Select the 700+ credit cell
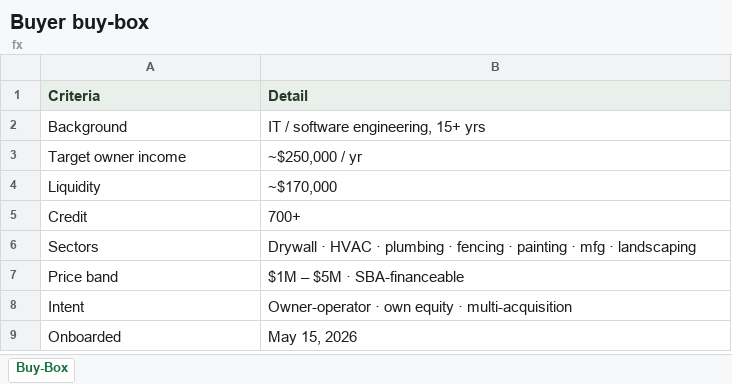This screenshot has height=384, width=732. point(495,216)
